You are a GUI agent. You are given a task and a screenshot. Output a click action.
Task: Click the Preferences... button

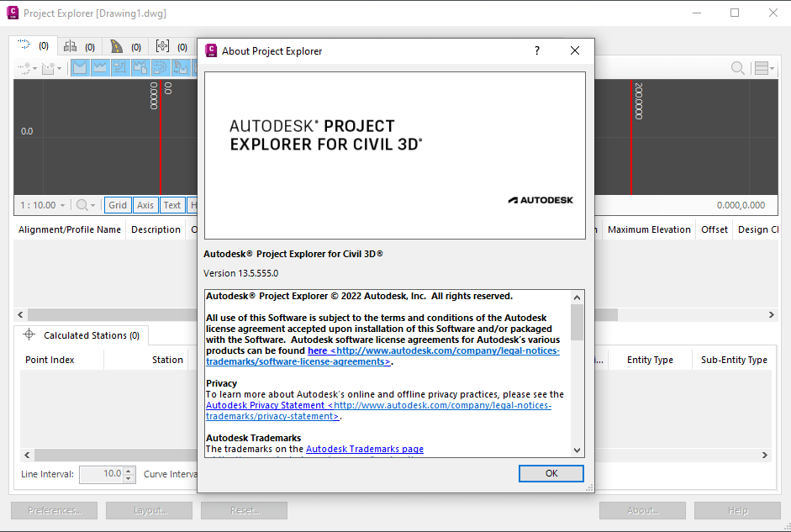55,510
